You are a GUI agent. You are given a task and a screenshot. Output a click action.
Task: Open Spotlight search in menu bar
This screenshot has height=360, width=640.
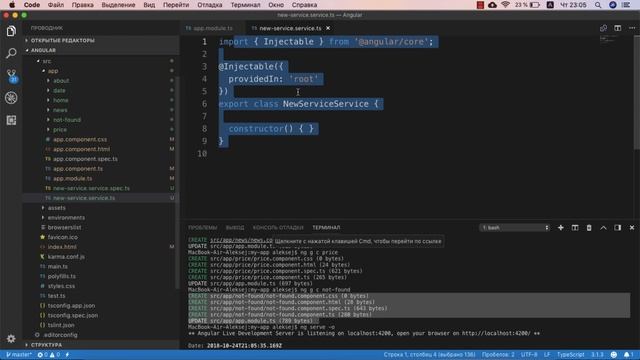click(598, 5)
